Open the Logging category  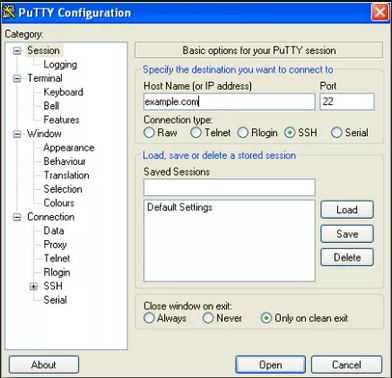tap(60, 65)
